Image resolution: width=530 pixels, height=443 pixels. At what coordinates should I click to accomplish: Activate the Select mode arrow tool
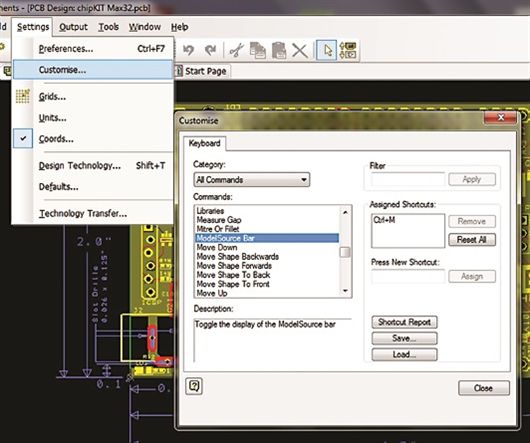pos(327,50)
